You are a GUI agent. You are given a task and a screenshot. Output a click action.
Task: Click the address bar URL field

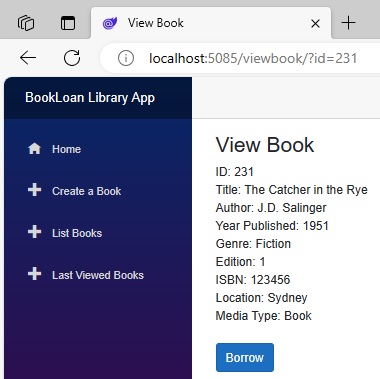coord(253,58)
